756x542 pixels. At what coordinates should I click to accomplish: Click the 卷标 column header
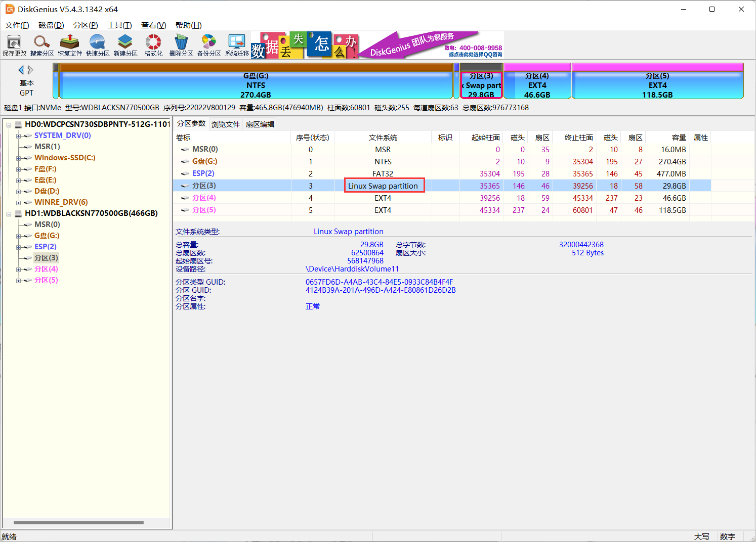click(x=232, y=138)
